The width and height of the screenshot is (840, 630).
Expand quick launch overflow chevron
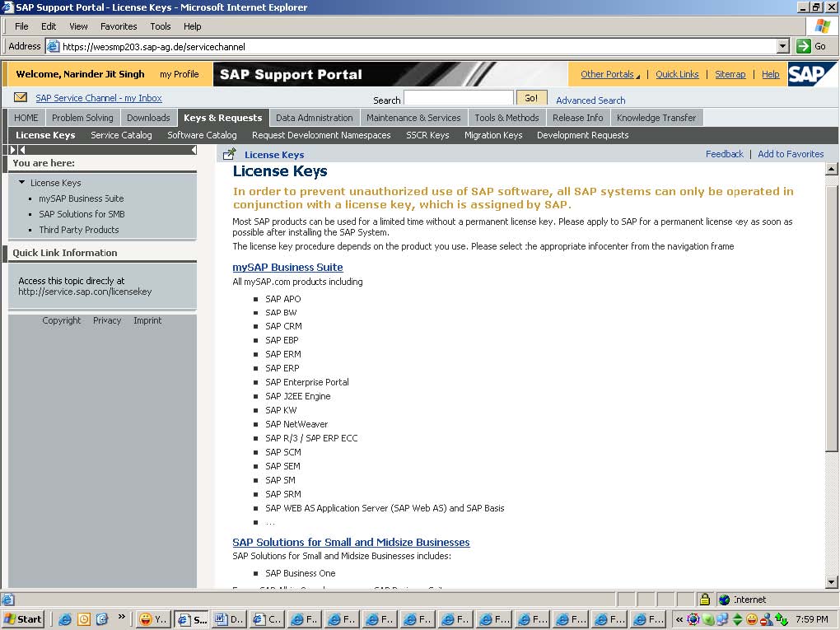click(x=122, y=617)
